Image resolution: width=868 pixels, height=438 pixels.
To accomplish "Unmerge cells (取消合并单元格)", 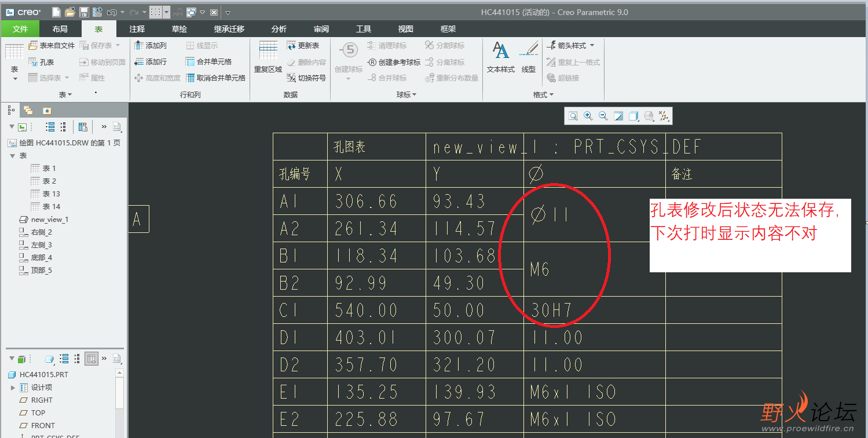I will [216, 78].
